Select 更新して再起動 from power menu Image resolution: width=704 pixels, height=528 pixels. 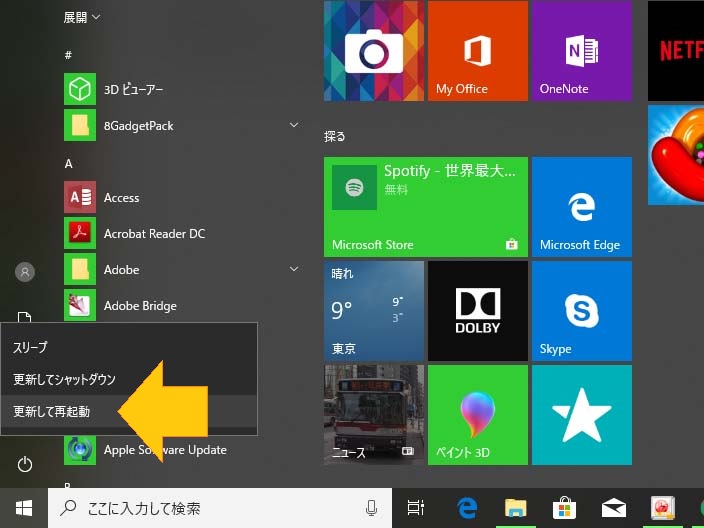click(129, 411)
